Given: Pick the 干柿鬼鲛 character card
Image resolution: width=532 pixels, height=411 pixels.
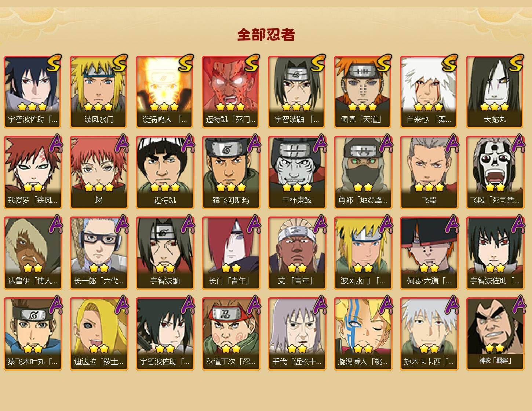Looking at the screenshot, I should tap(297, 172).
